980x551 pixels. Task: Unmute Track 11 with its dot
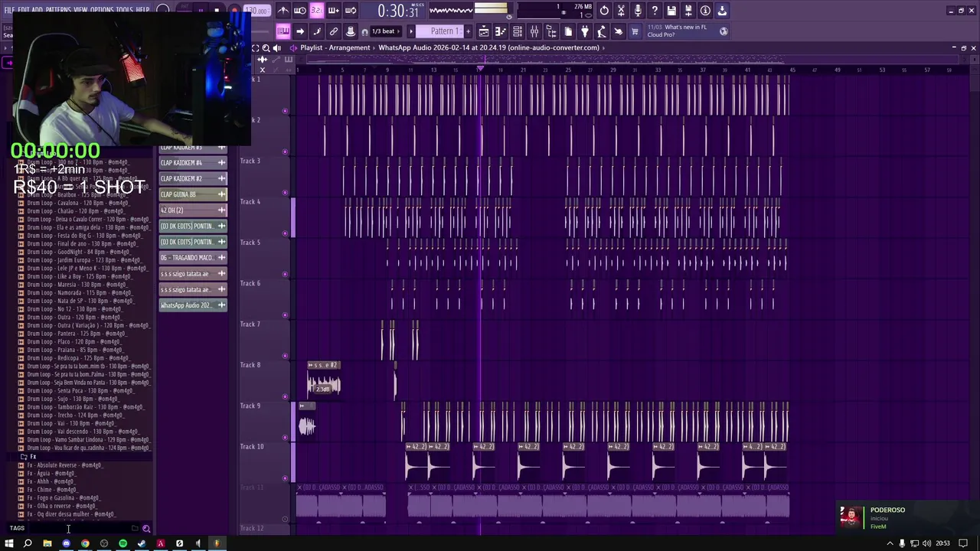click(x=286, y=519)
